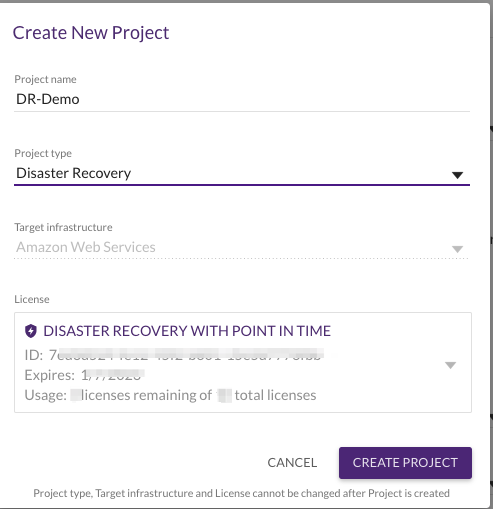Click the shield lightning license icon
493x509 pixels.
(x=31, y=331)
